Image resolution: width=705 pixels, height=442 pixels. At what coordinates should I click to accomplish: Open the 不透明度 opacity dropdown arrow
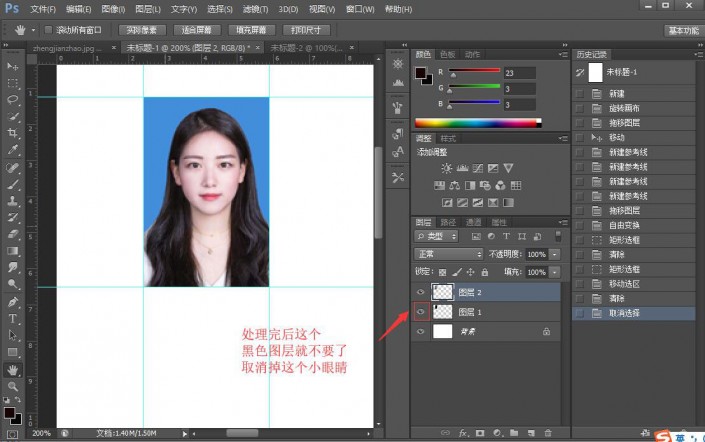click(555, 254)
